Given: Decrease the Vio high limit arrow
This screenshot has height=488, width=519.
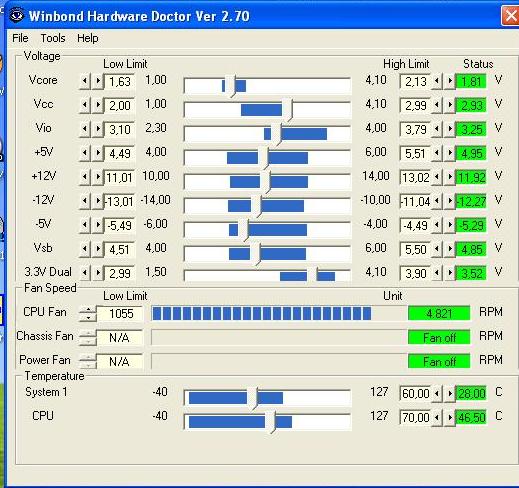Looking at the screenshot, I should coord(436,129).
